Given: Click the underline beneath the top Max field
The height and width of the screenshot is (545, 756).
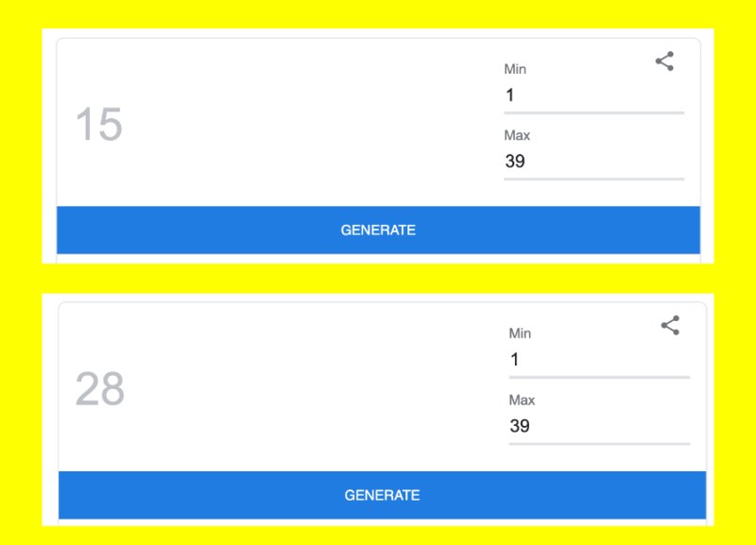Looking at the screenshot, I should (x=593, y=179).
